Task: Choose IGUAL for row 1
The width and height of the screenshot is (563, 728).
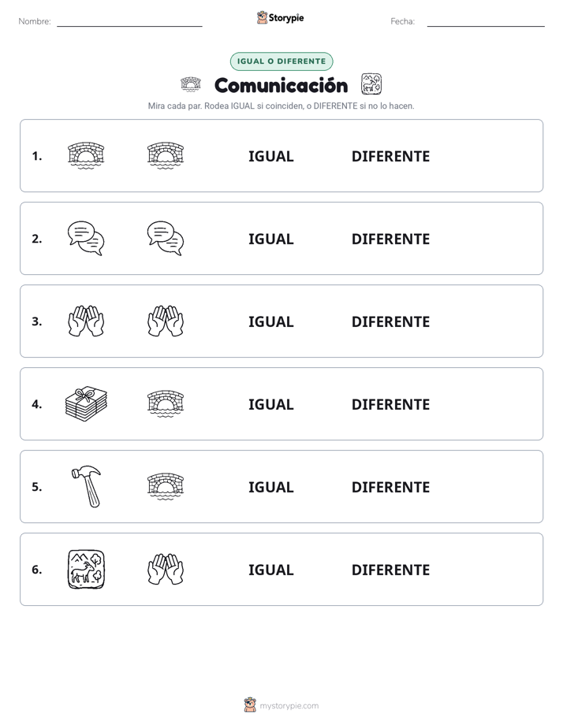Action: [x=270, y=157]
